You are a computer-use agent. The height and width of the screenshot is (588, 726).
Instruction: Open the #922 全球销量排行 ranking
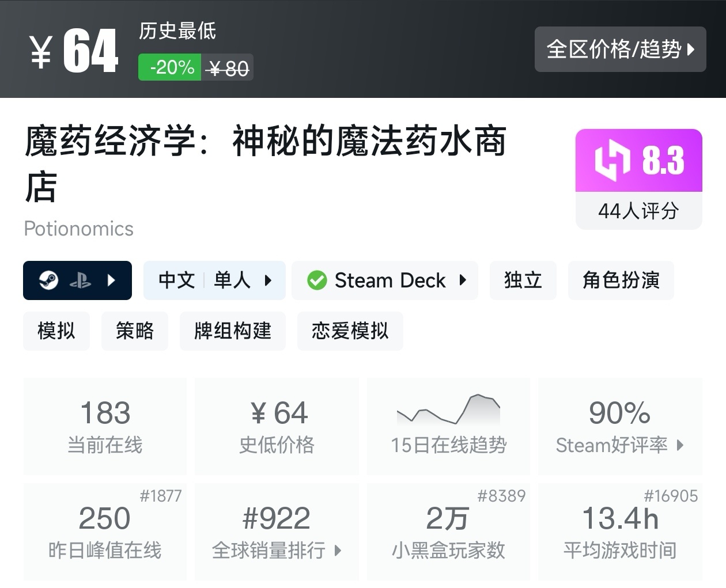(277, 532)
